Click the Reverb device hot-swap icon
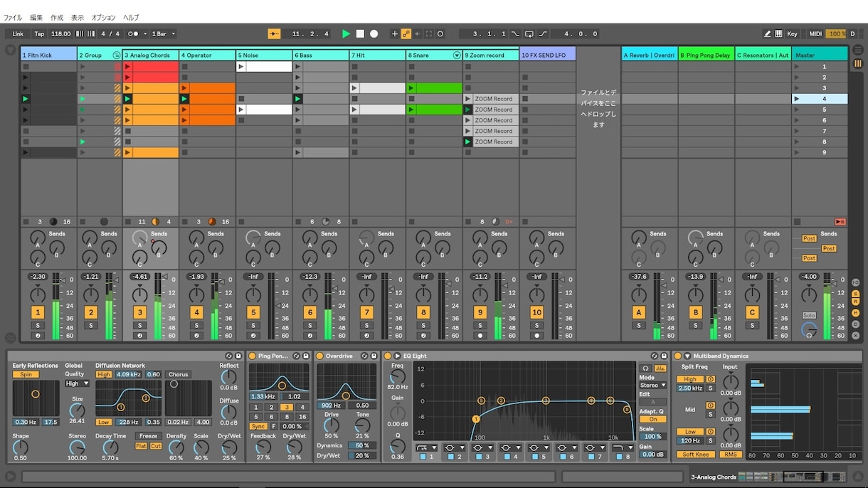The width and height of the screenshot is (868, 488). click(x=229, y=356)
